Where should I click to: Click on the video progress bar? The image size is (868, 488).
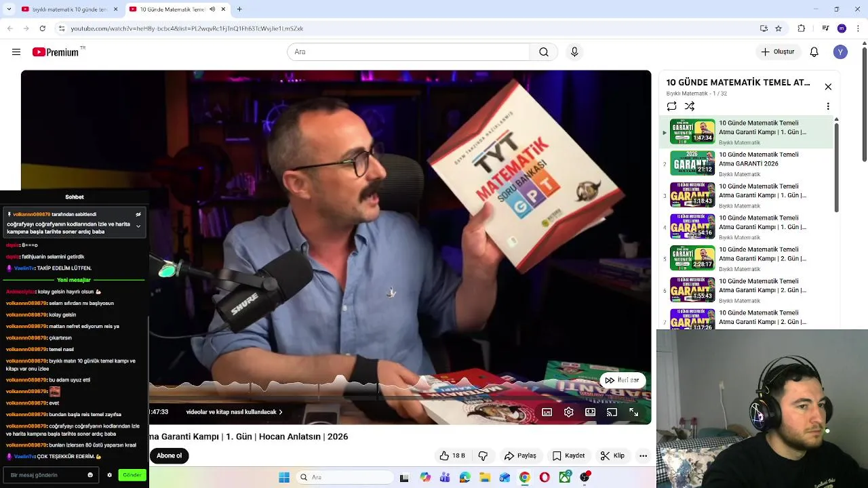400,399
